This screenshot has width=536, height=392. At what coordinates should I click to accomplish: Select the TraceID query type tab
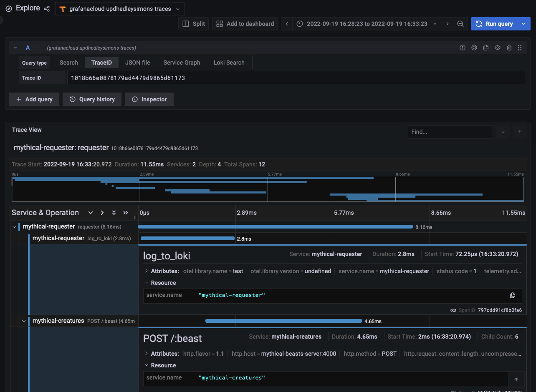click(x=101, y=63)
